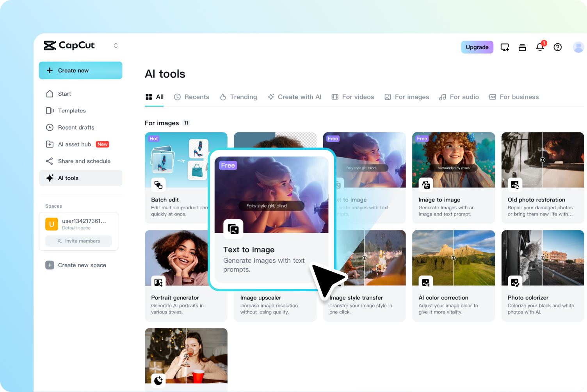587x392 pixels.
Task: Click the Recent drafts clock icon
Action: coord(50,127)
